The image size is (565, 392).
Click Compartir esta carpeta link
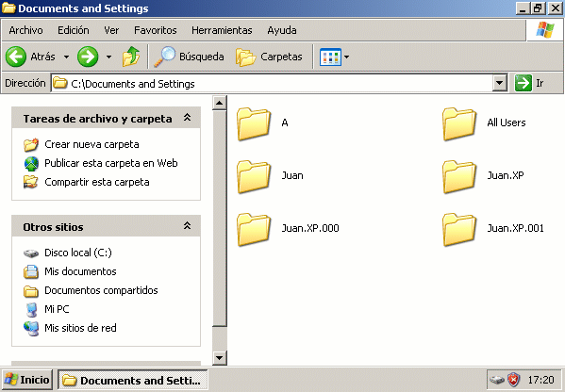point(97,182)
